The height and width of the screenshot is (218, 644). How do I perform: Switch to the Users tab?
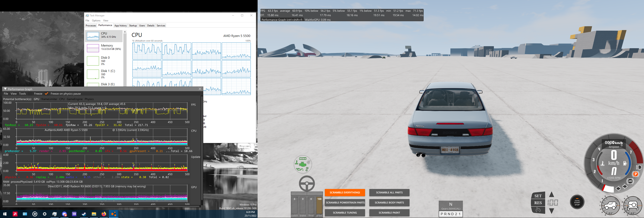tap(142, 26)
